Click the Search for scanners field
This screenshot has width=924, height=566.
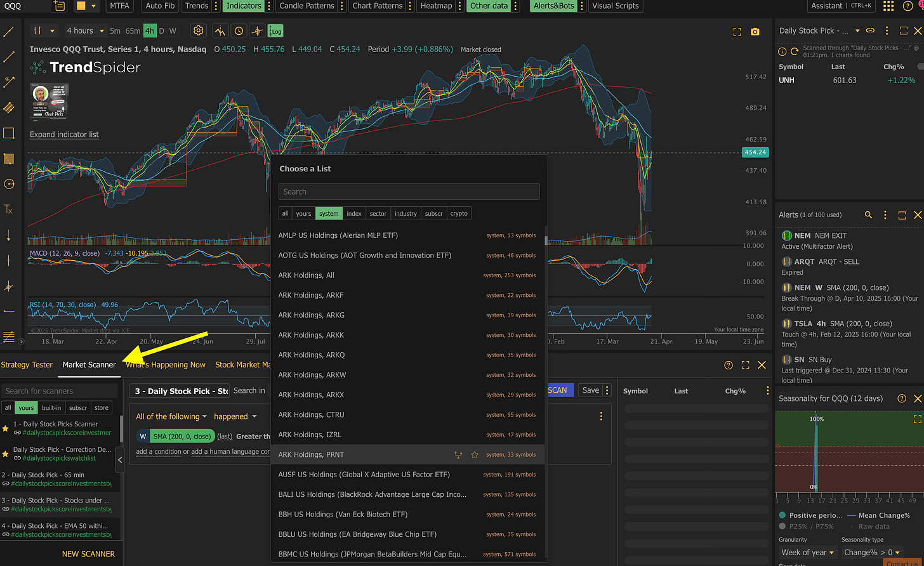click(60, 391)
